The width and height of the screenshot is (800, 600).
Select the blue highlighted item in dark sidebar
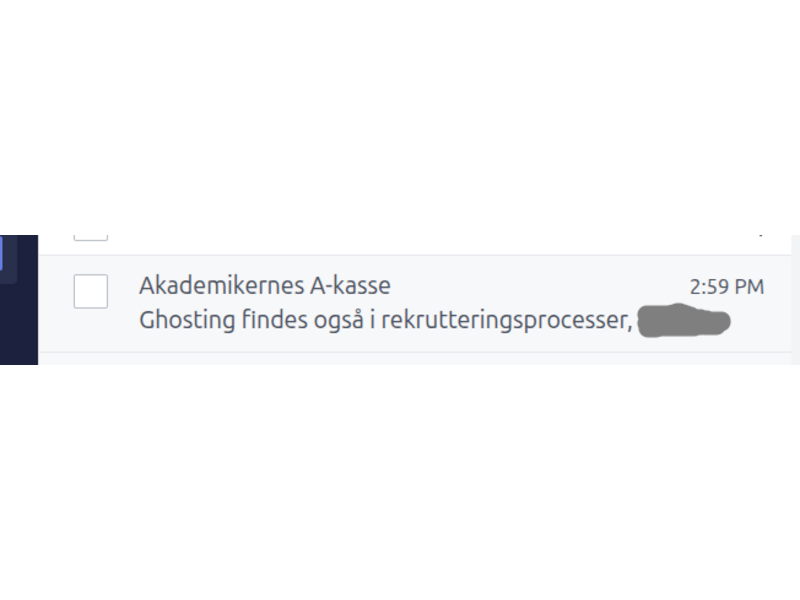pos(2,253)
